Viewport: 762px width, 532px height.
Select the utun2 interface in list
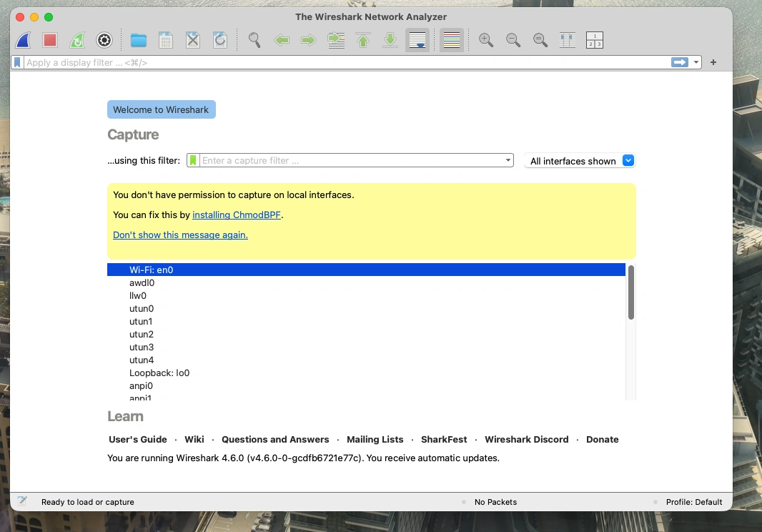[142, 334]
